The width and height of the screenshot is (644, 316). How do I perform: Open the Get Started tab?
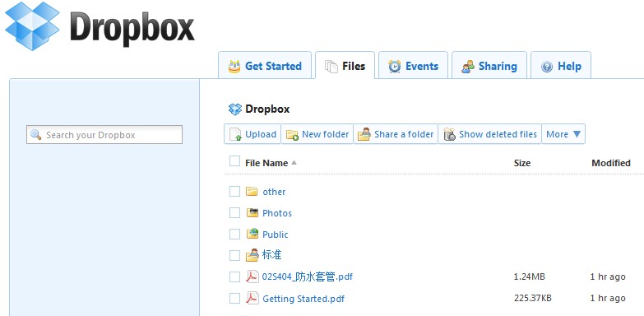point(265,66)
